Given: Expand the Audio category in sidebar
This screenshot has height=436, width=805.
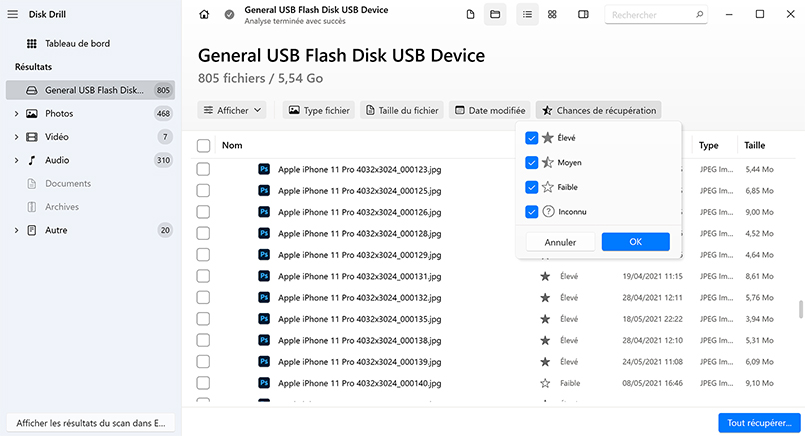Looking at the screenshot, I should click(17, 160).
